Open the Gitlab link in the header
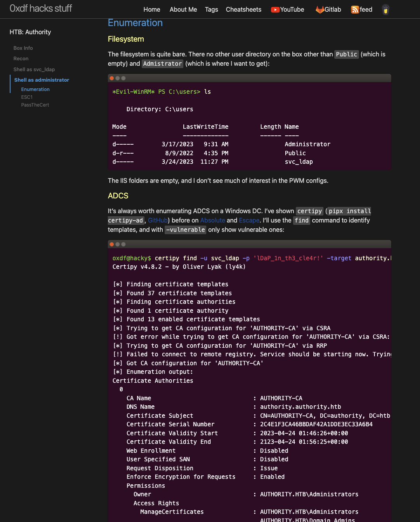420x522 pixels. click(x=328, y=9)
